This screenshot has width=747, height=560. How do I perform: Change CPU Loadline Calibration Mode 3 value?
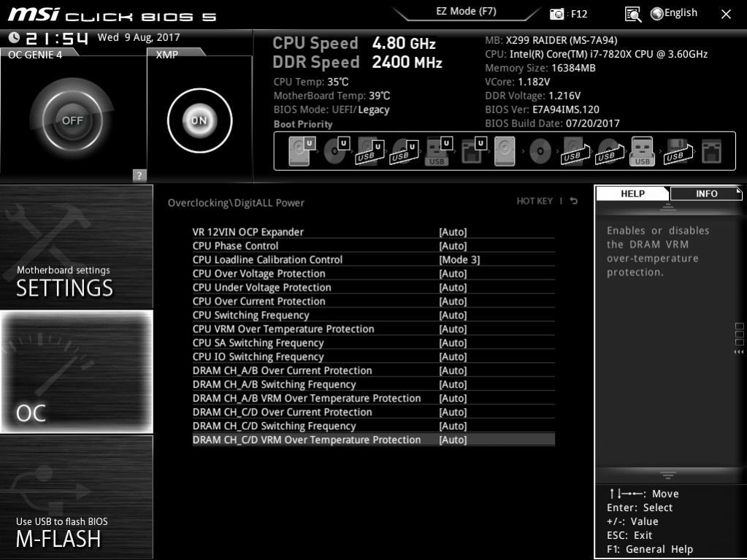point(459,259)
